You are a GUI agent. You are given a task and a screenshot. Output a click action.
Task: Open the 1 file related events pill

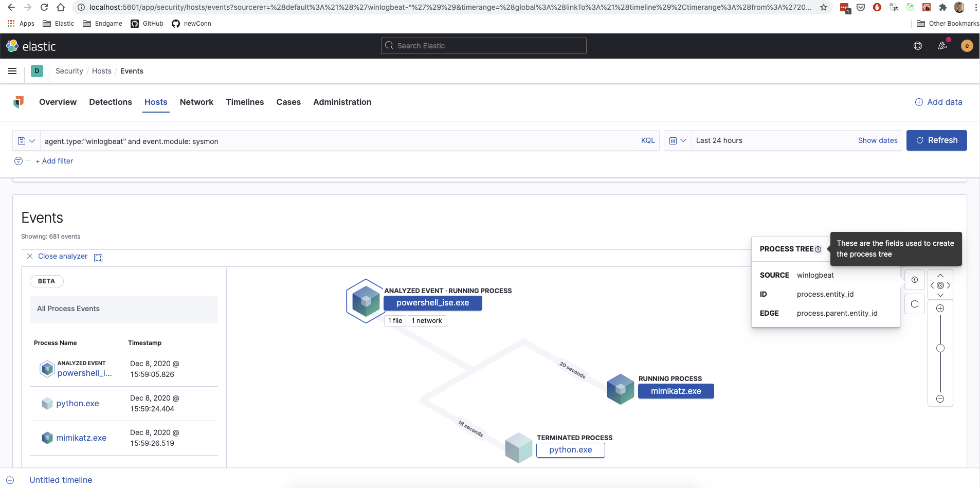395,320
